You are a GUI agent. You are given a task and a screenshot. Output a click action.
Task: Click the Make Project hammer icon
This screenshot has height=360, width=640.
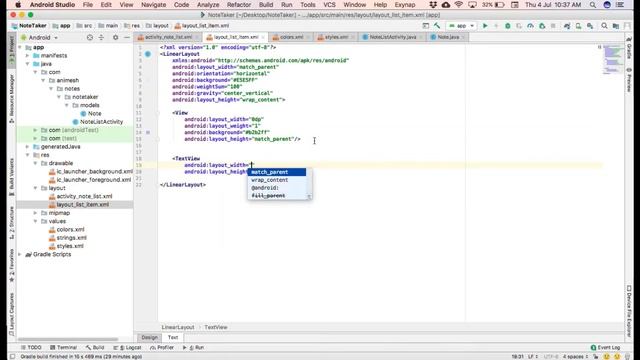point(437,26)
